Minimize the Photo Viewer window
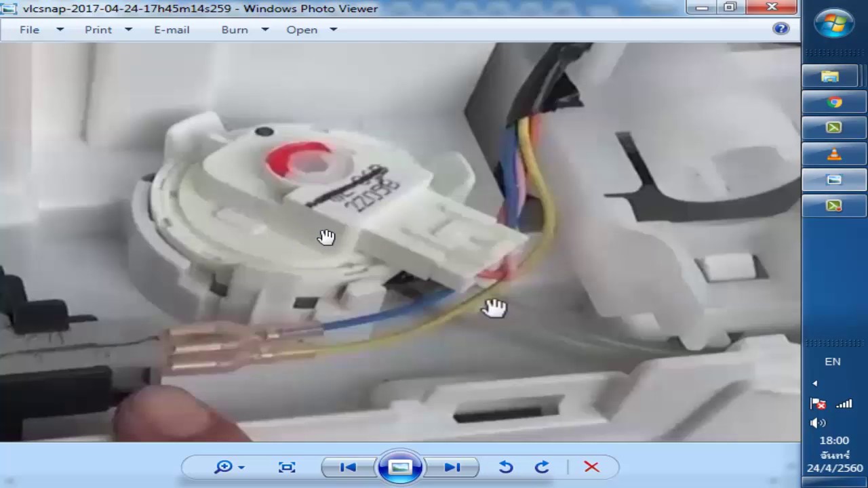 click(702, 7)
